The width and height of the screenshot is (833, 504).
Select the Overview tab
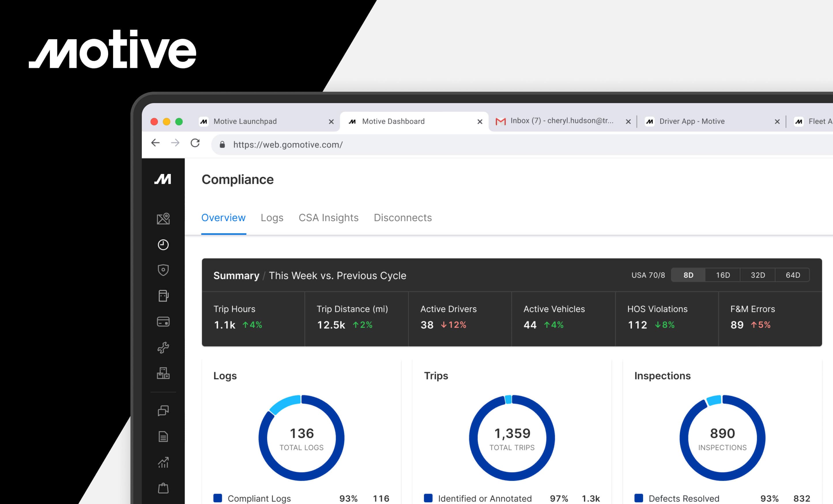click(223, 217)
